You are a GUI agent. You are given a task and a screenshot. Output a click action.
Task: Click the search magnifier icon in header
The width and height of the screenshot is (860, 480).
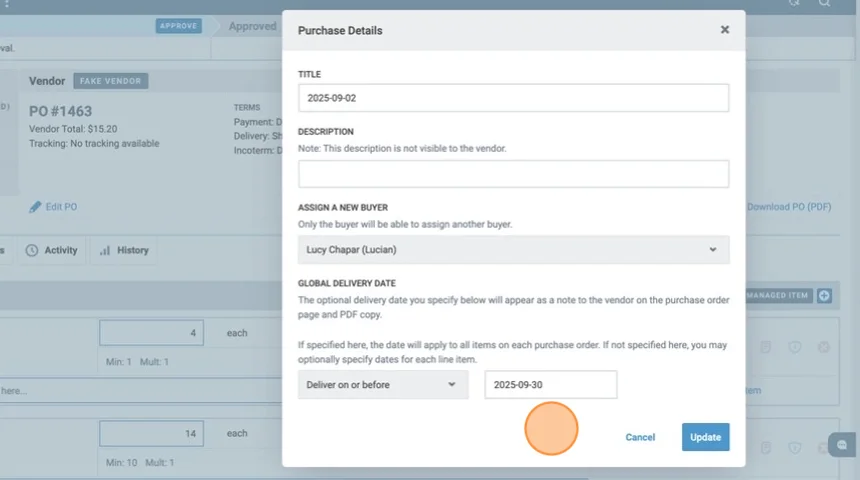[824, 3]
